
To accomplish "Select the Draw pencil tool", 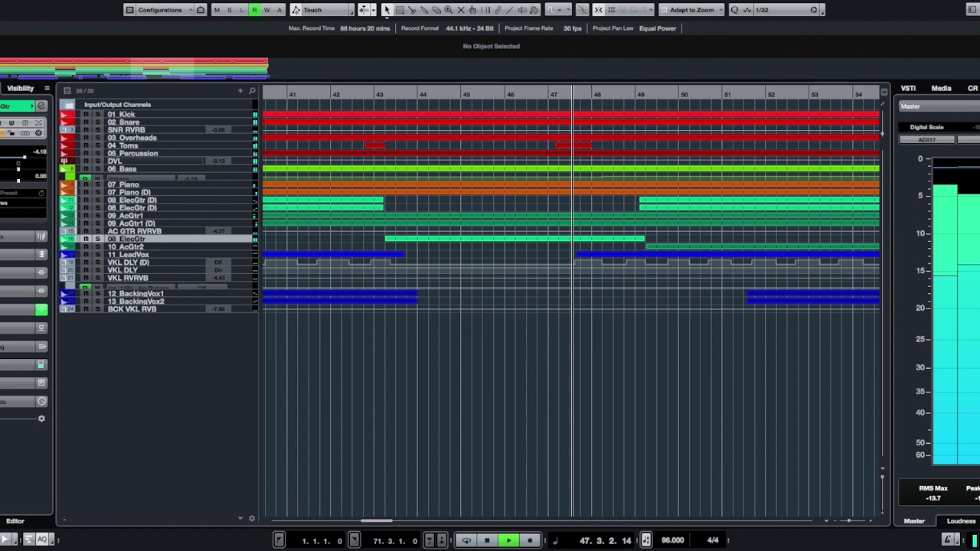I will (498, 10).
